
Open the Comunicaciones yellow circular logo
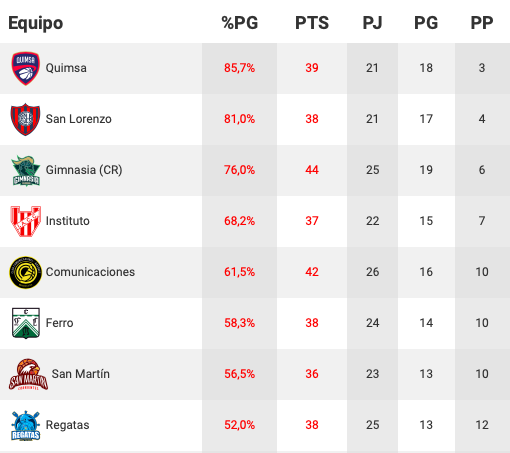[x=26, y=272]
